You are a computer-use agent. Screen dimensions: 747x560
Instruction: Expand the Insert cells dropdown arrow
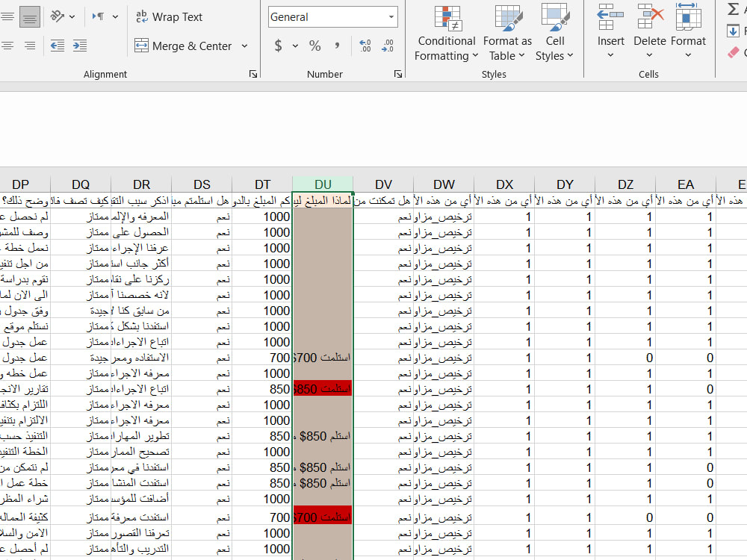click(x=611, y=55)
